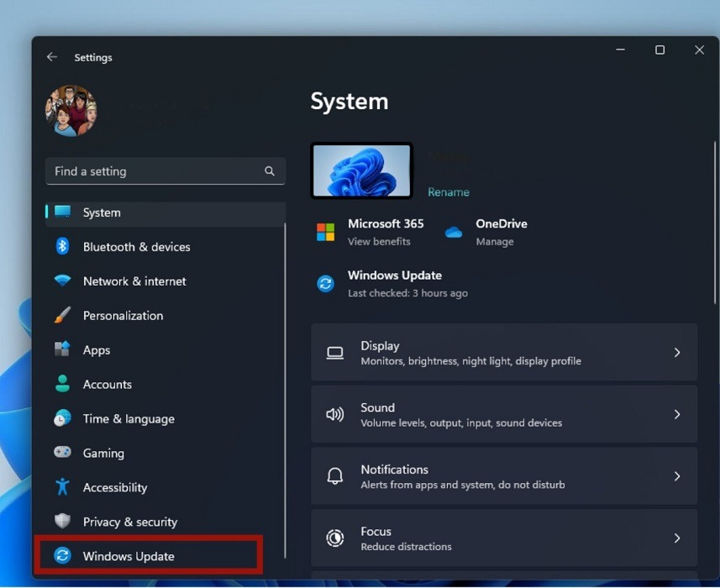
Task: Open Gaming using the Xbox icon
Action: click(x=63, y=453)
